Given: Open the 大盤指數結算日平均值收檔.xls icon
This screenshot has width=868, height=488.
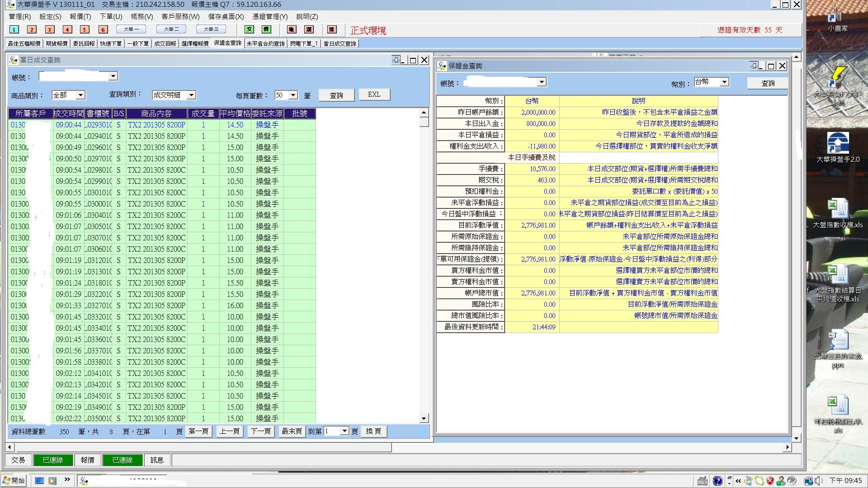Looking at the screenshot, I should [x=838, y=283].
